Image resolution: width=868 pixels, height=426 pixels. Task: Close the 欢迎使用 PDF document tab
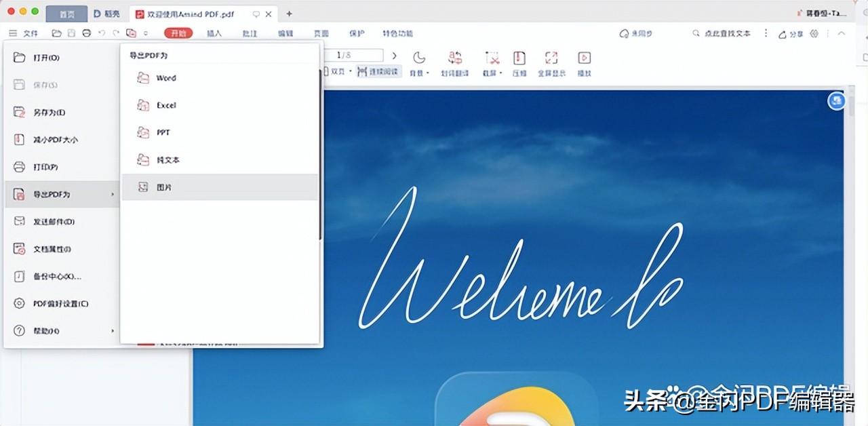point(269,14)
